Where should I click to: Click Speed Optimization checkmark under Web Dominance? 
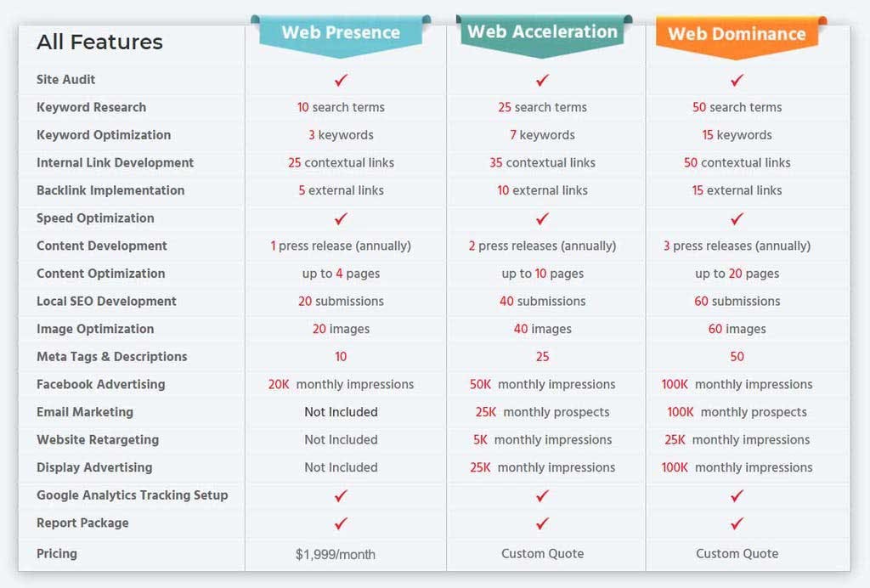click(x=737, y=218)
